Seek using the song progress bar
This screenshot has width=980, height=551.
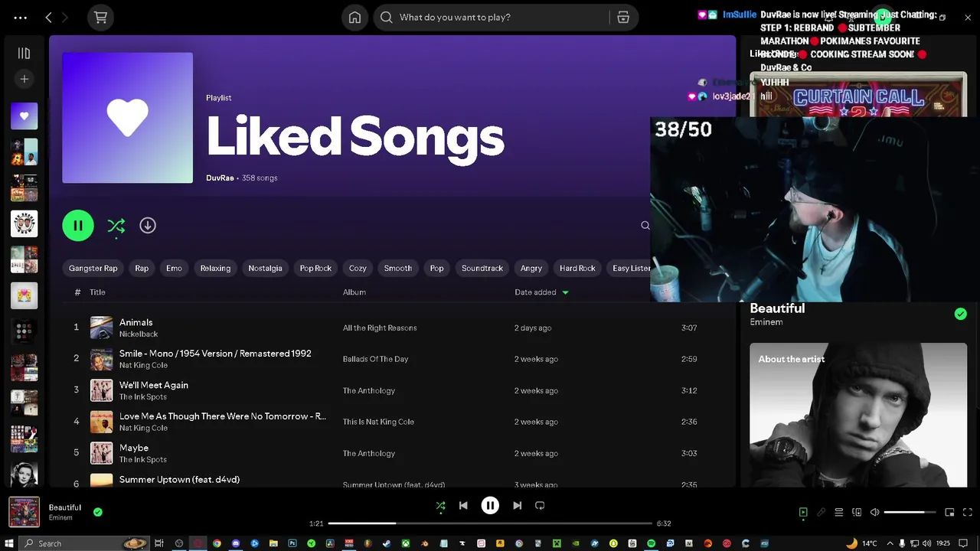(x=489, y=523)
